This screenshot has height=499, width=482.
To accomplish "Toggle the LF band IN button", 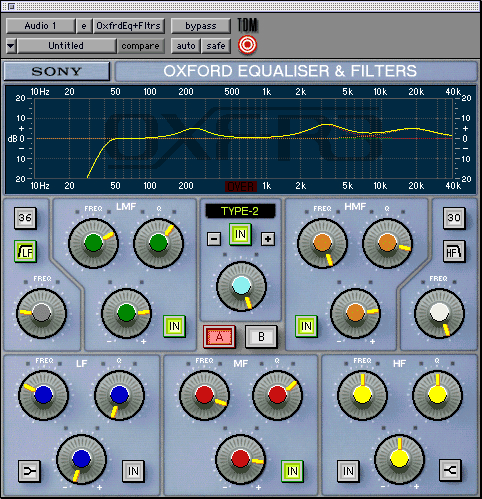I will click(x=133, y=471).
